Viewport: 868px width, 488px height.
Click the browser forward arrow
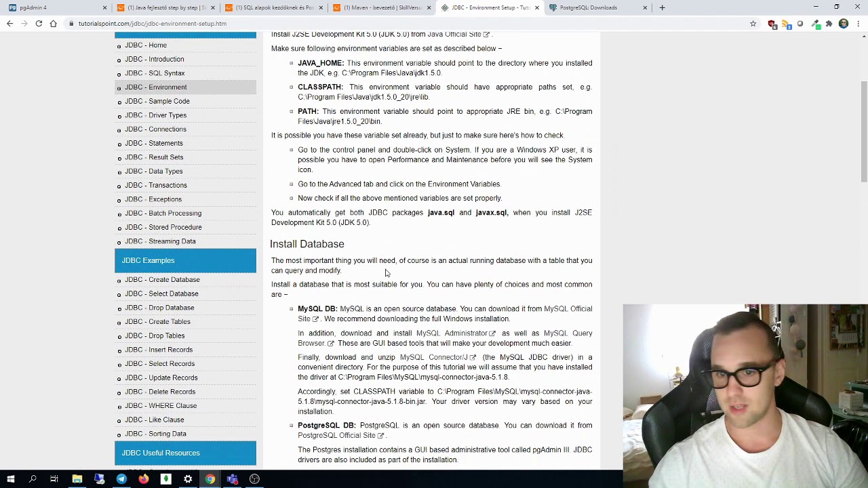click(24, 24)
